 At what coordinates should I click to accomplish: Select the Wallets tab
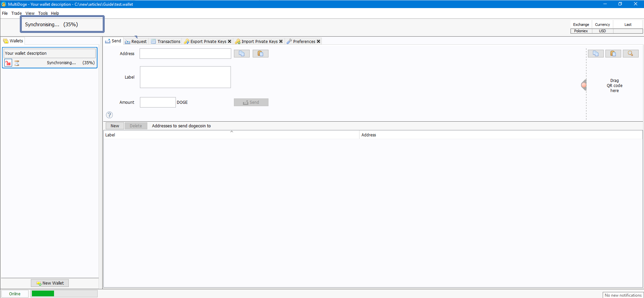click(x=13, y=41)
